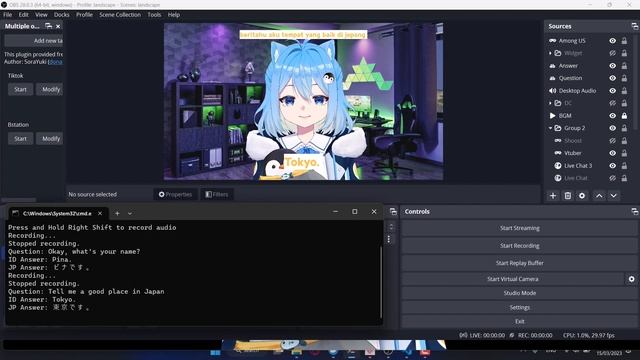Hide the Answer source
This screenshot has height=360, width=640.
click(613, 66)
